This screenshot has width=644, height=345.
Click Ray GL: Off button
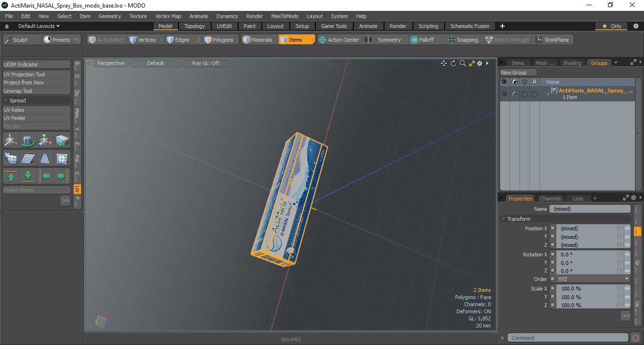tap(206, 63)
